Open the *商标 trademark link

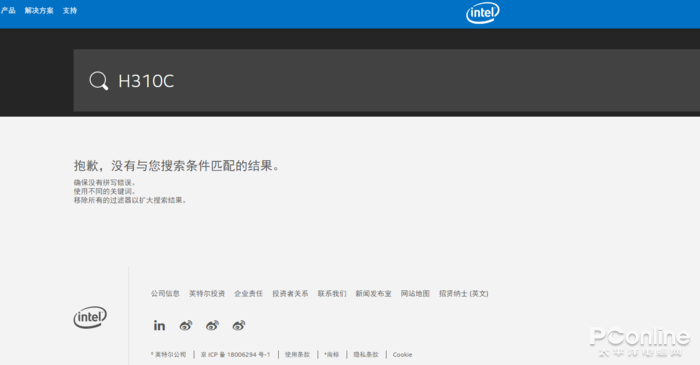332,354
